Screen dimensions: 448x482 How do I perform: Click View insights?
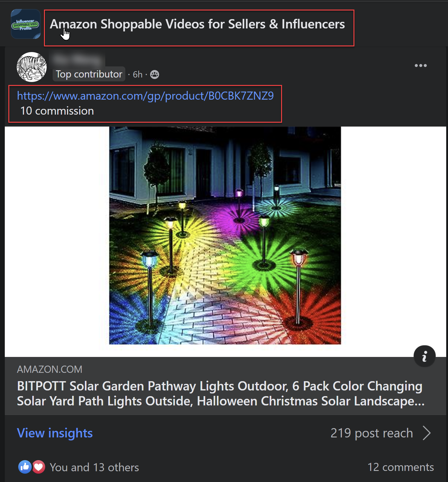[55, 433]
